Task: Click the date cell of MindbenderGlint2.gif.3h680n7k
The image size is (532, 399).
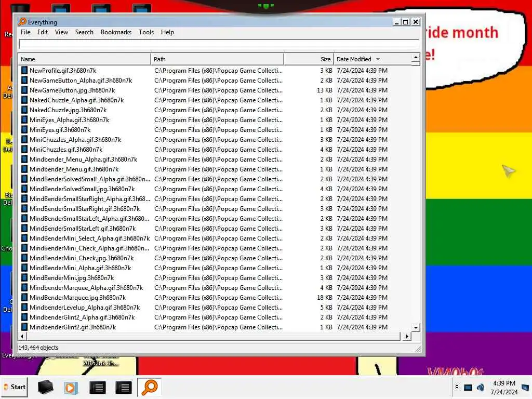Action: (x=362, y=327)
